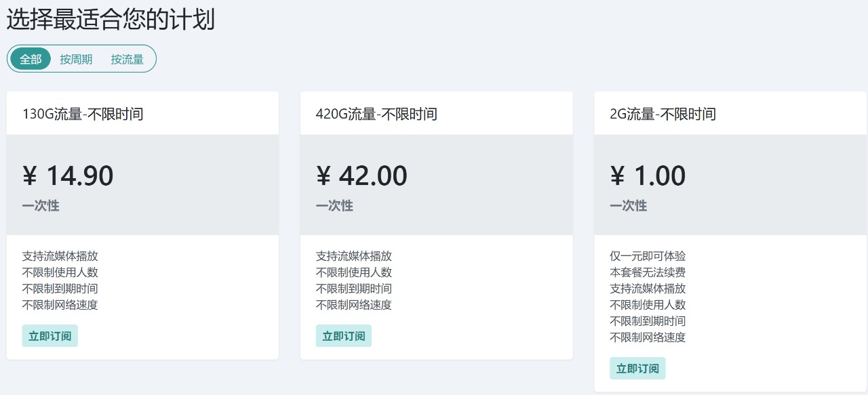This screenshot has width=868, height=395.
Task: Click the 选择最适合您的计划 heading
Action: pos(111,20)
